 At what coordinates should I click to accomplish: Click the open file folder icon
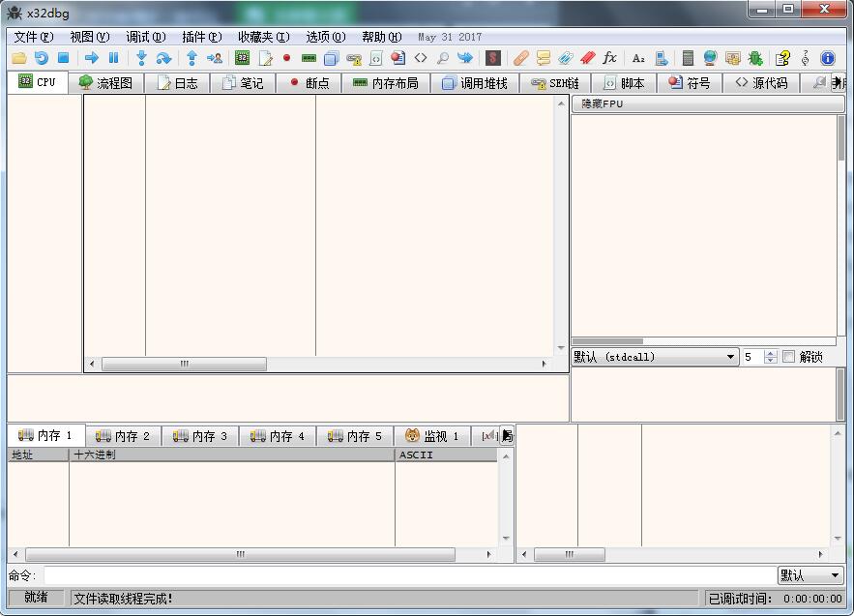19,58
